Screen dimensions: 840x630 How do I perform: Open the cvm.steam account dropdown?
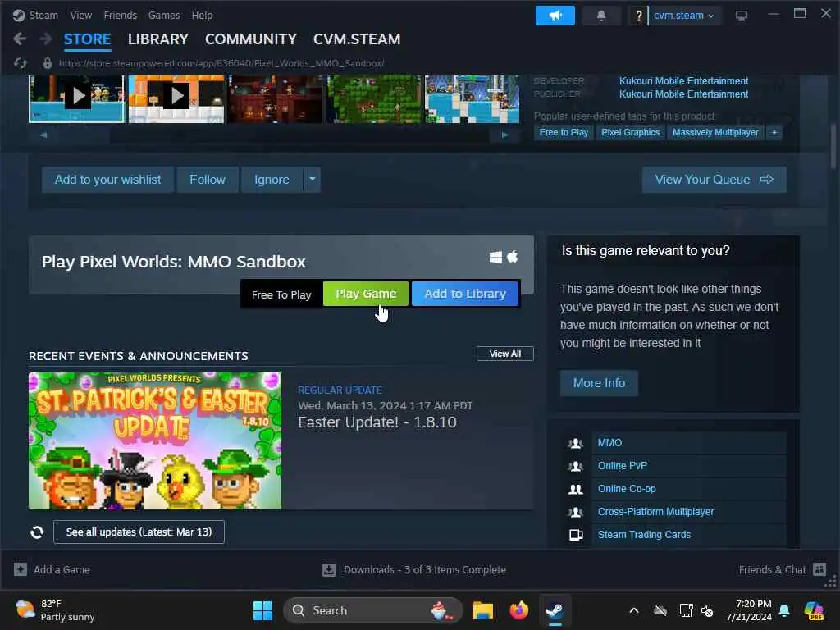684,16
